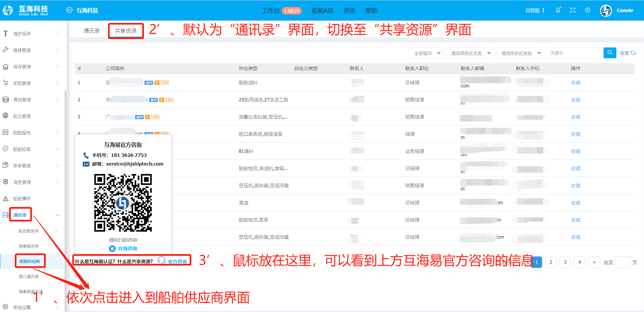Click the 维护保养 sidebar icon
The height and width of the screenshot is (312, 644).
pos(6,33)
